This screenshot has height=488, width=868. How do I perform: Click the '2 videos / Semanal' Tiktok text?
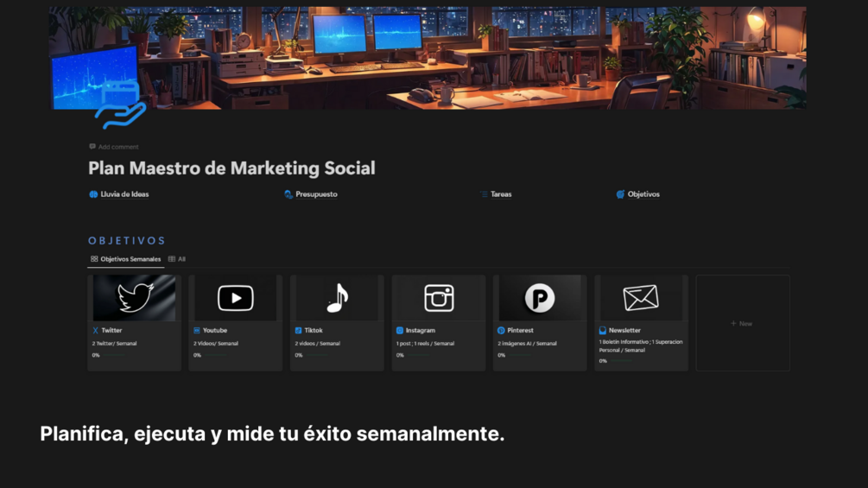317,344
